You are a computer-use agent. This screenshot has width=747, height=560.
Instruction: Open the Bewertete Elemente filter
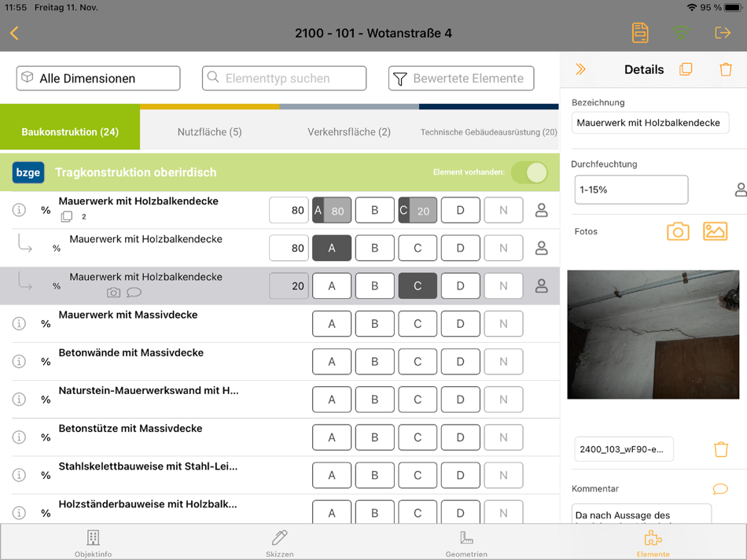pyautogui.click(x=461, y=78)
